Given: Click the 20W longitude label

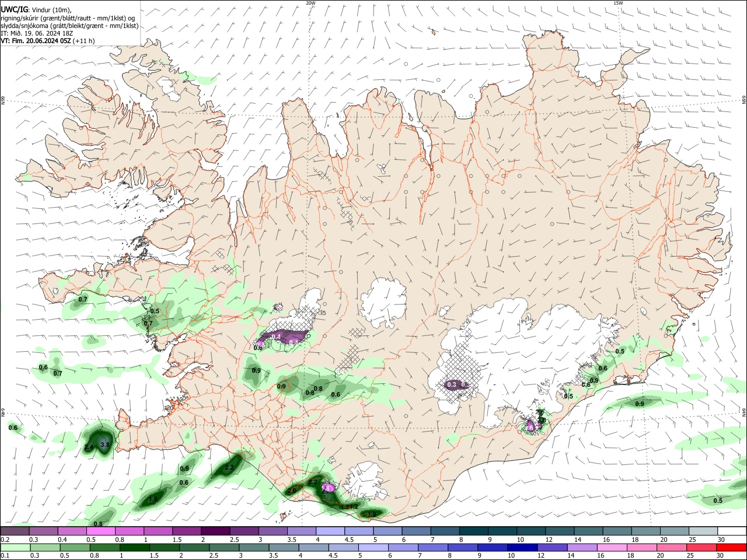Looking at the screenshot, I should click(x=310, y=3).
